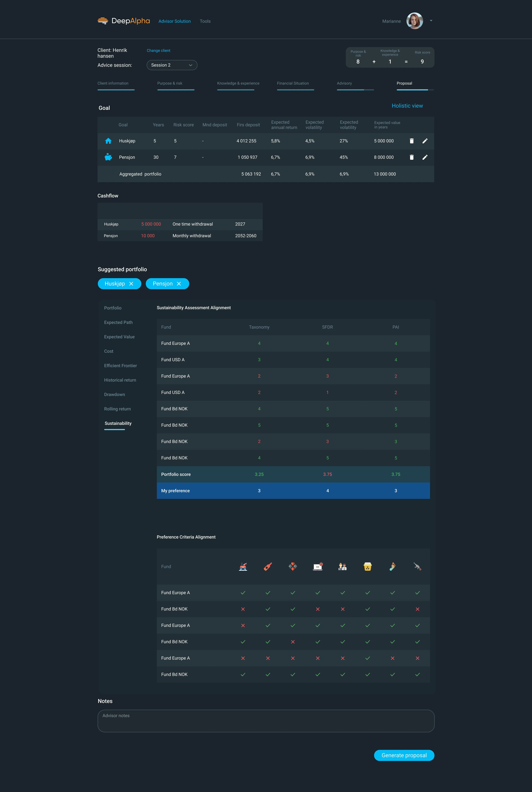
Task: Open the Financial Situation tab
Action: [x=293, y=83]
